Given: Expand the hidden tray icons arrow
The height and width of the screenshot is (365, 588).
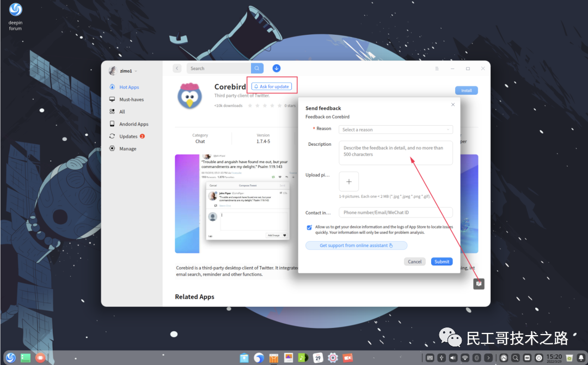Looking at the screenshot, I should [x=488, y=358].
